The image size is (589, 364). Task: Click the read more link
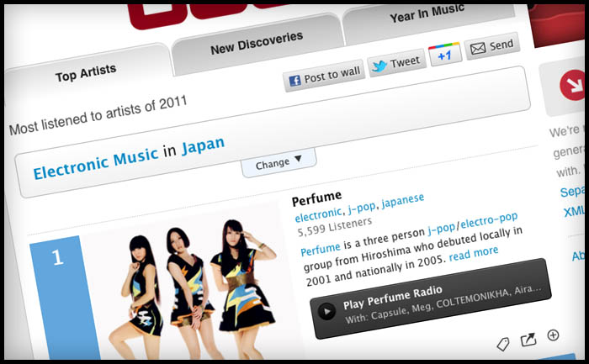point(474,253)
